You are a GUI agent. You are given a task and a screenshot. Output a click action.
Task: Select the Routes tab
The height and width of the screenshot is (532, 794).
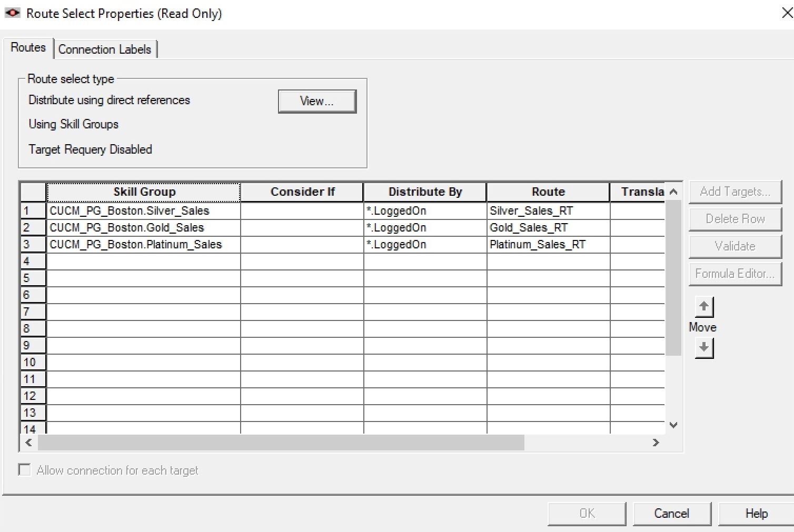coord(27,47)
